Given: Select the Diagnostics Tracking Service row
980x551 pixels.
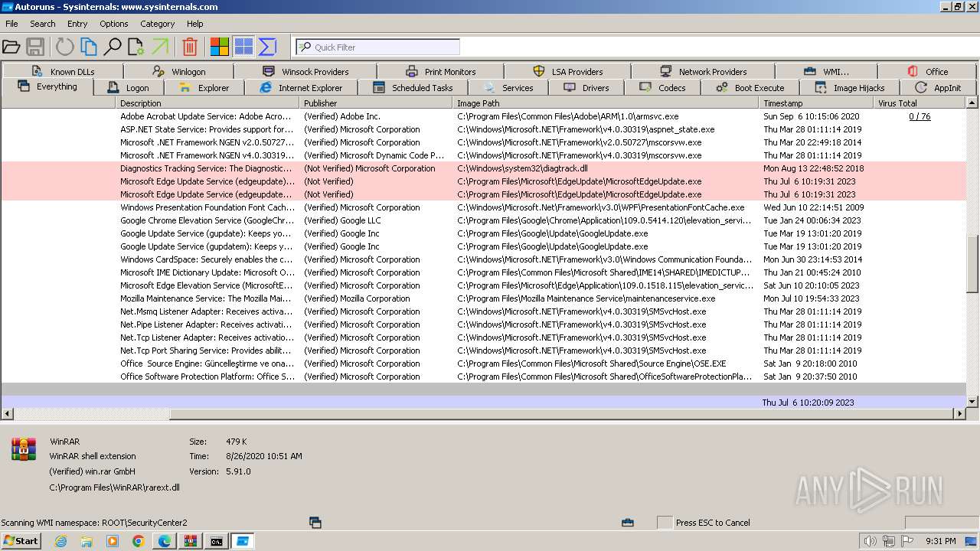Looking at the screenshot, I should coord(484,168).
